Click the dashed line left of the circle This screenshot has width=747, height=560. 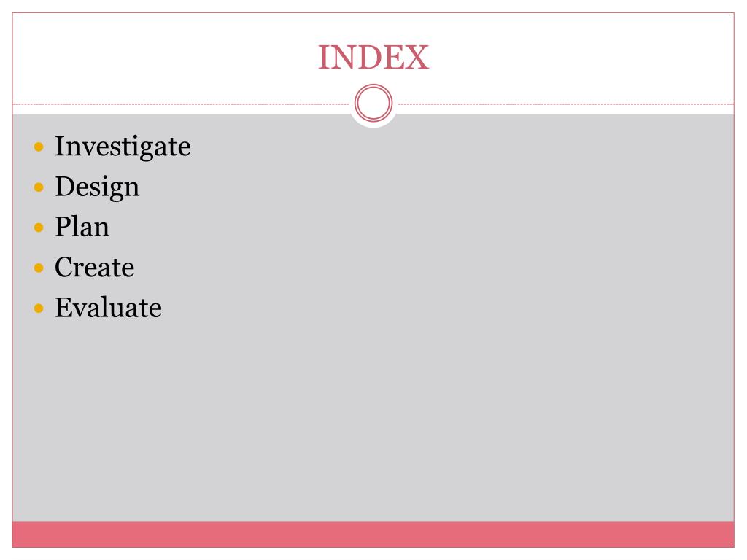coord(181,104)
